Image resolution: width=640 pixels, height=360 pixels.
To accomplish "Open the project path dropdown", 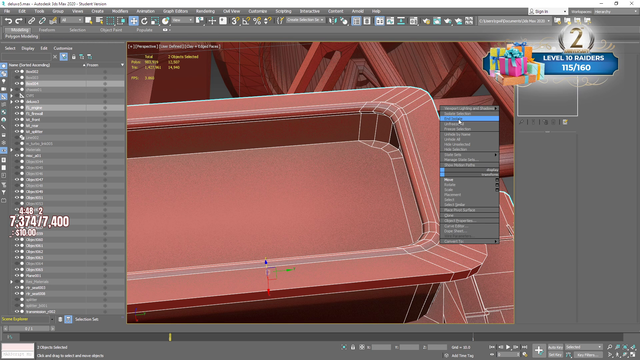I will point(514,20).
